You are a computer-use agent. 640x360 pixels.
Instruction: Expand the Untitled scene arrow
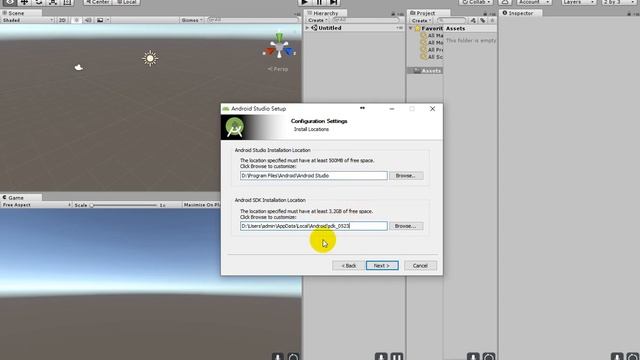307,28
